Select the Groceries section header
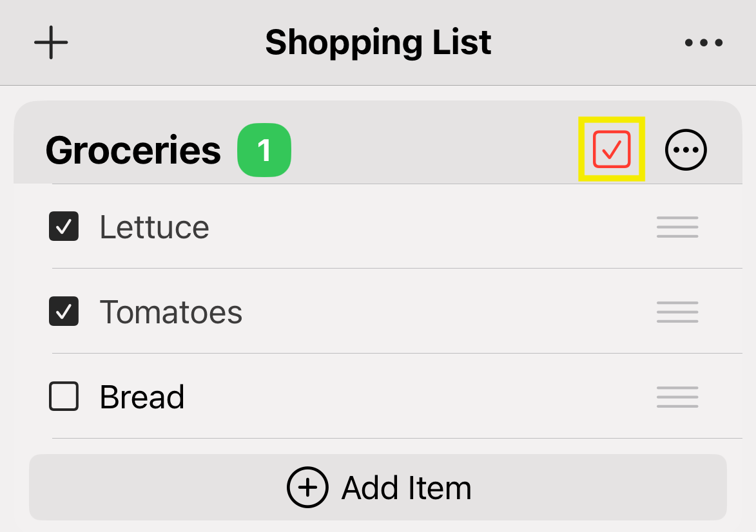 click(x=132, y=149)
